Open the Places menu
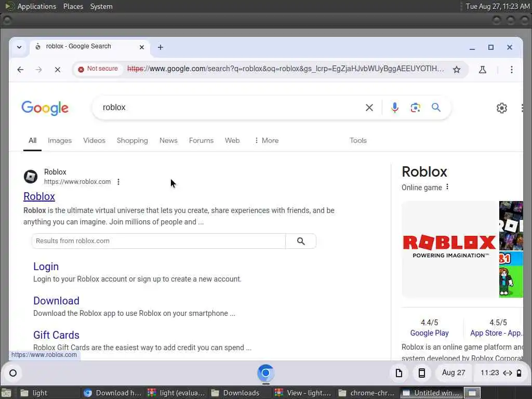The width and height of the screenshot is (532, 399). 73,6
